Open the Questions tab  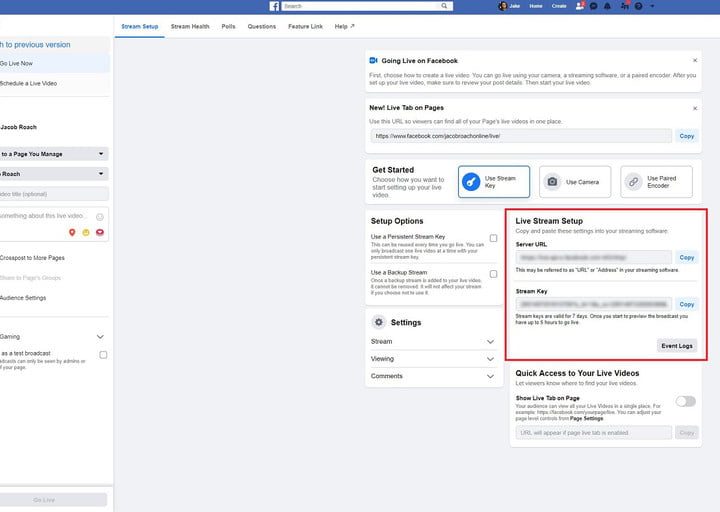point(262,27)
